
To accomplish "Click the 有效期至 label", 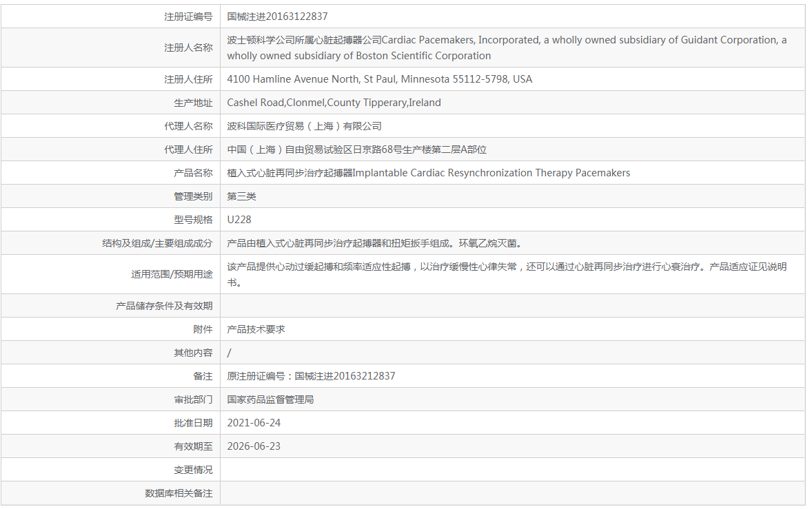I will [x=192, y=446].
